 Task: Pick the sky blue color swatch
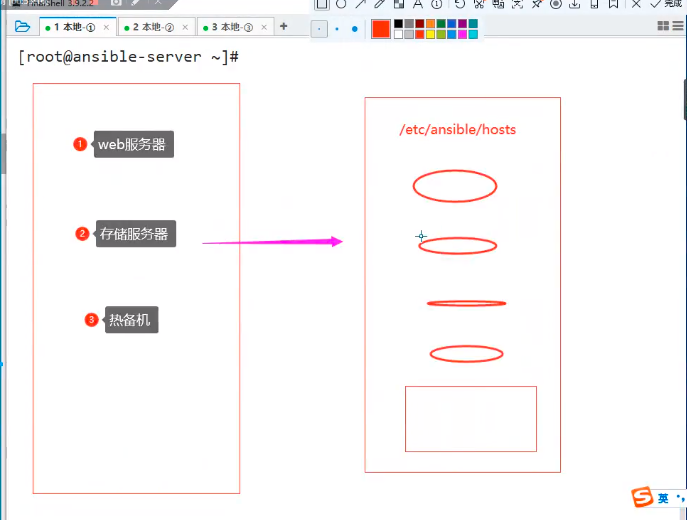452,34
